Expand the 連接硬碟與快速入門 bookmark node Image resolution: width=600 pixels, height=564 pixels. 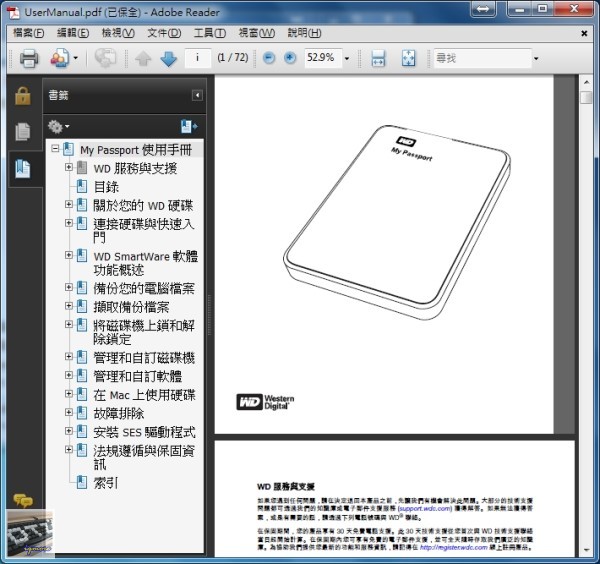click(68, 223)
